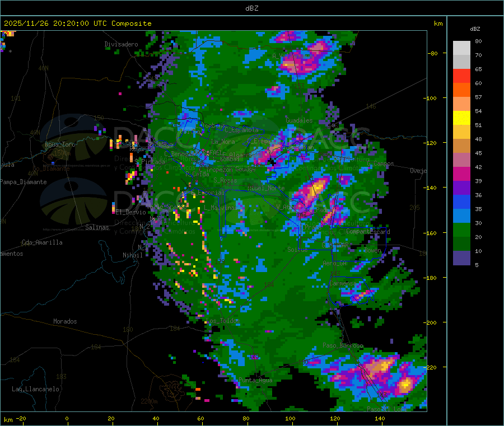Select the 'Morados' place label

tap(65, 321)
